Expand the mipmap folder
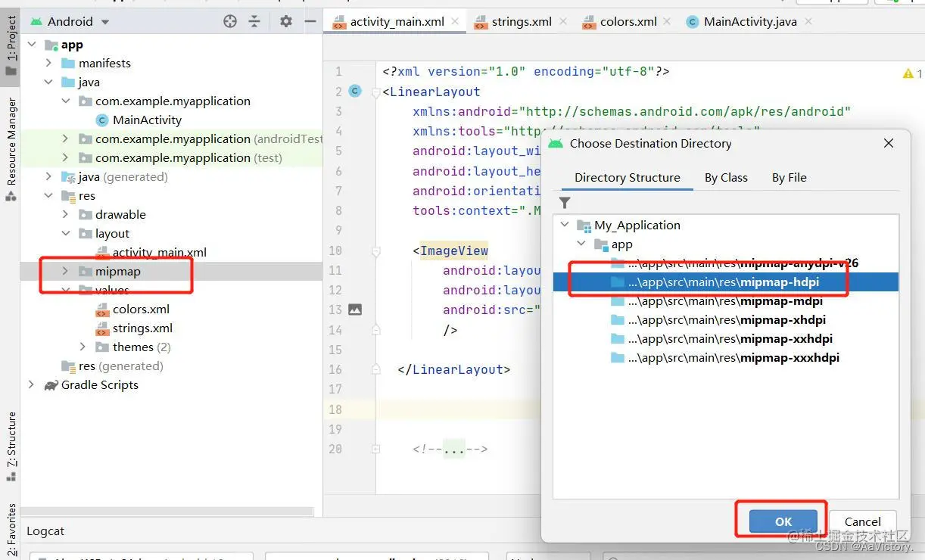 tap(65, 272)
